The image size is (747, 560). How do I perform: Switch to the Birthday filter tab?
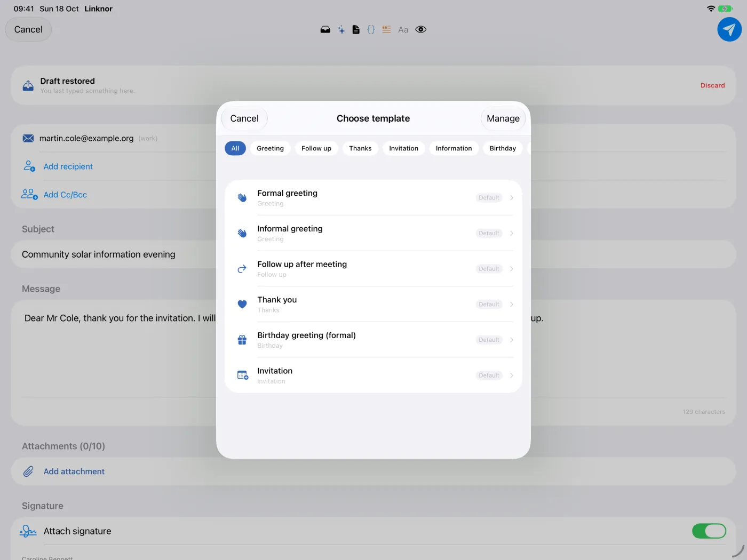point(503,148)
